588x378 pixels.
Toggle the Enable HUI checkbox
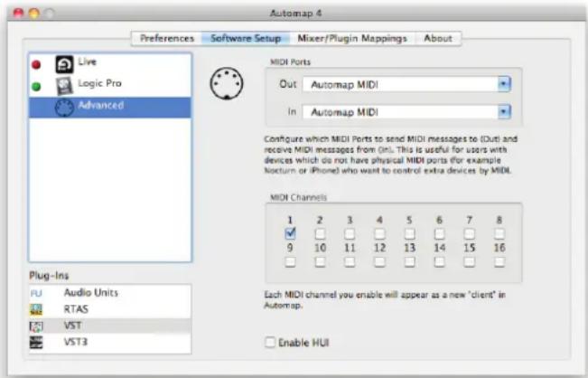pos(270,343)
